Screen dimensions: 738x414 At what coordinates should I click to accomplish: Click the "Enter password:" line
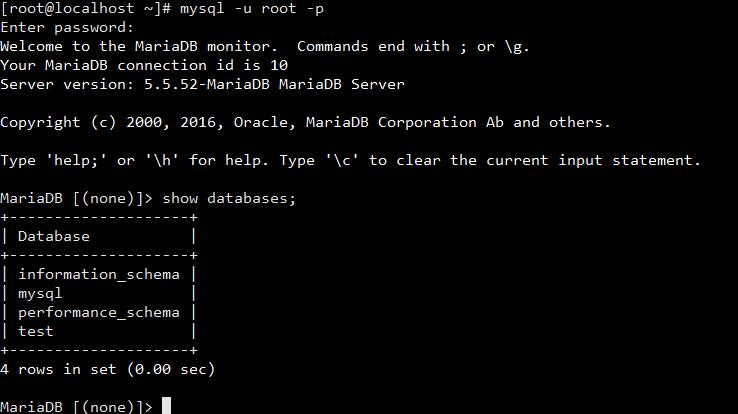click(x=67, y=27)
